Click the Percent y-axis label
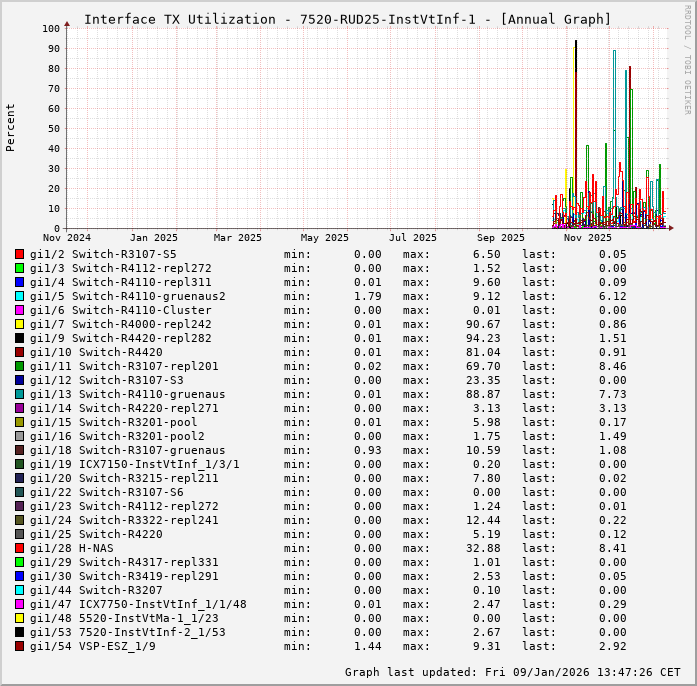The height and width of the screenshot is (686, 697). coord(11,127)
